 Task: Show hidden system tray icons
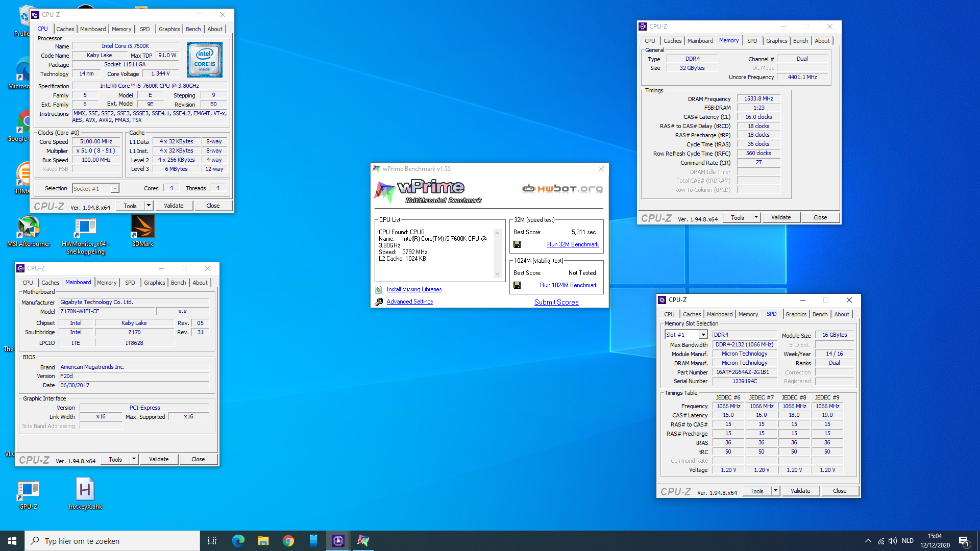pyautogui.click(x=868, y=541)
